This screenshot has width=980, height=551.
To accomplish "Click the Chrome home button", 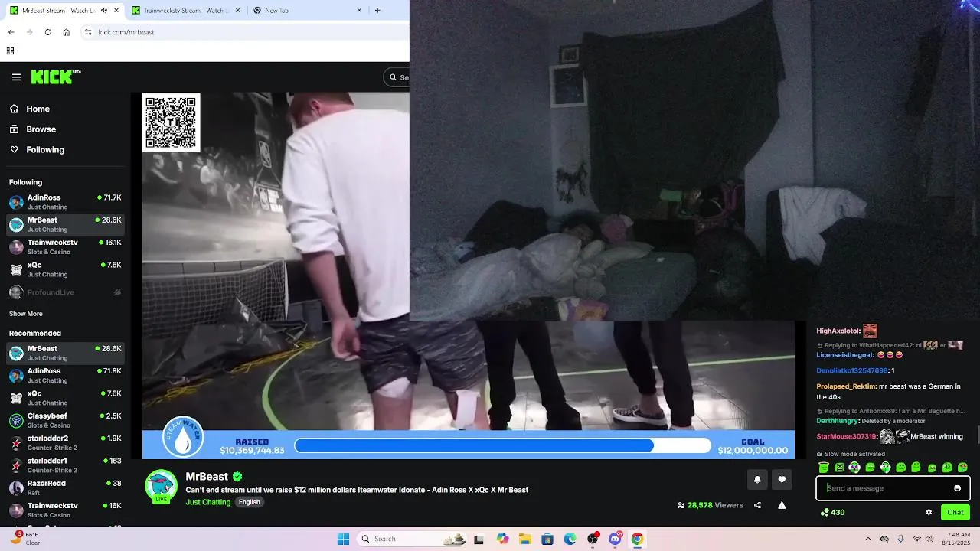I will click(67, 32).
